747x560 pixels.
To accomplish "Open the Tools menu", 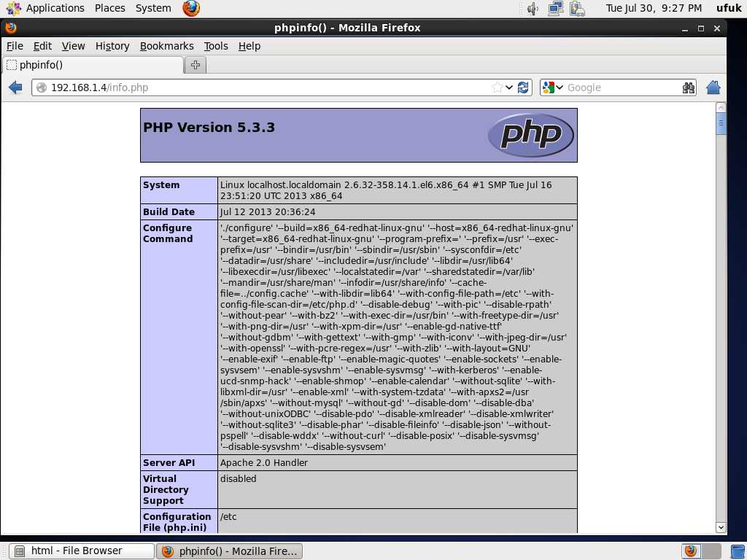I will tap(216, 46).
